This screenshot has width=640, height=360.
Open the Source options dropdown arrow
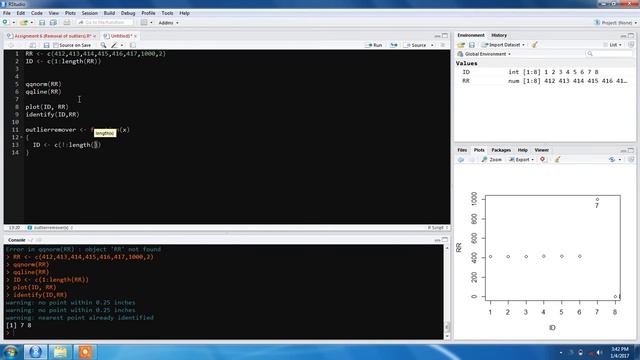[x=432, y=45]
